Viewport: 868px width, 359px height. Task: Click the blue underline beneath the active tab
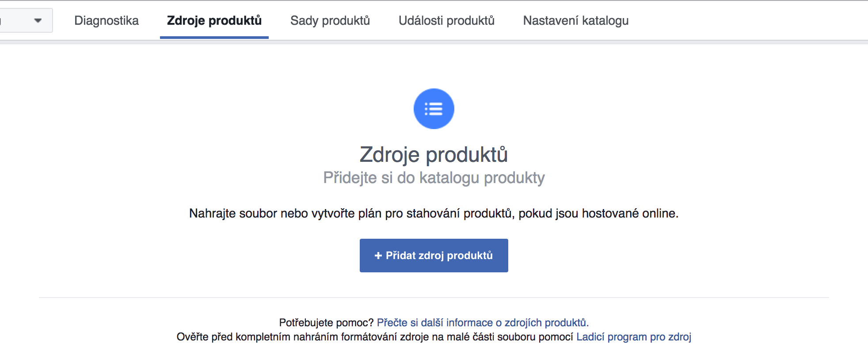pyautogui.click(x=214, y=38)
